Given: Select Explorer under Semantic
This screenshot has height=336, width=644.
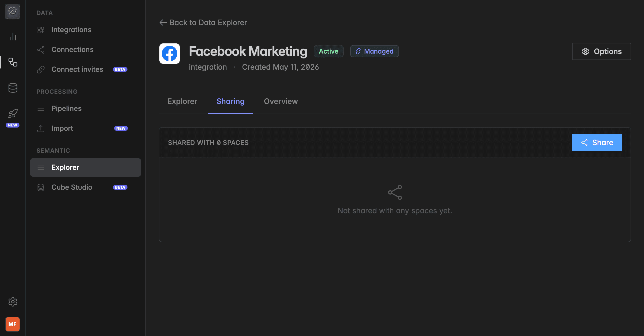Looking at the screenshot, I should (x=86, y=167).
